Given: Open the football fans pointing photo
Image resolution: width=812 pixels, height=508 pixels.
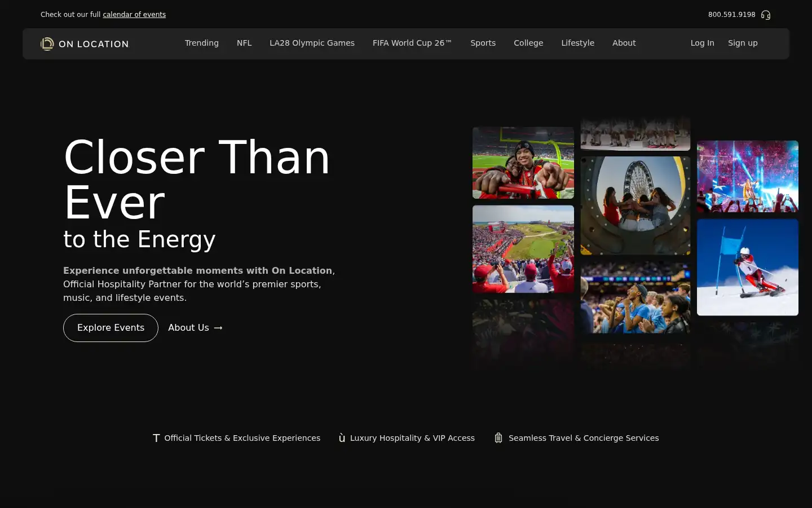Looking at the screenshot, I should [x=523, y=163].
